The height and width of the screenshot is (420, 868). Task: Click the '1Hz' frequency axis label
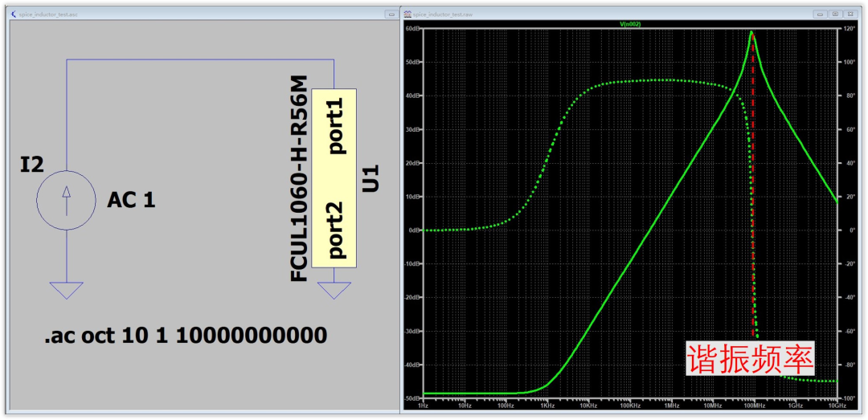point(424,406)
